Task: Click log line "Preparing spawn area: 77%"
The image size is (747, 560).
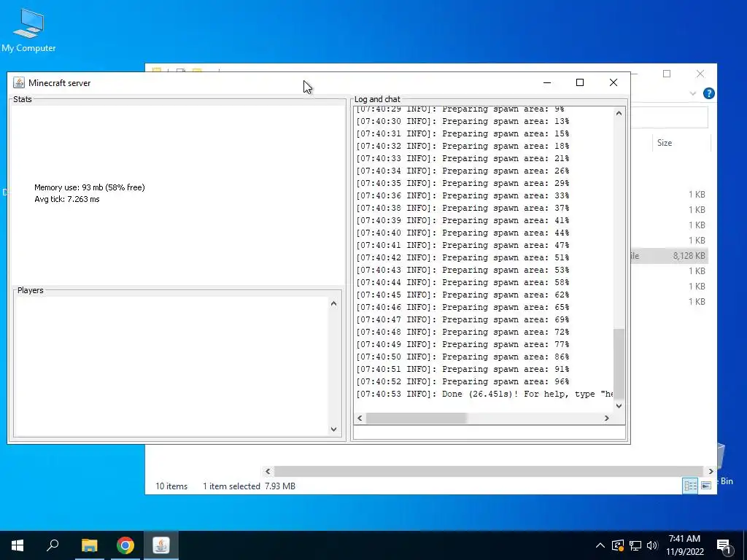Action: click(x=462, y=344)
